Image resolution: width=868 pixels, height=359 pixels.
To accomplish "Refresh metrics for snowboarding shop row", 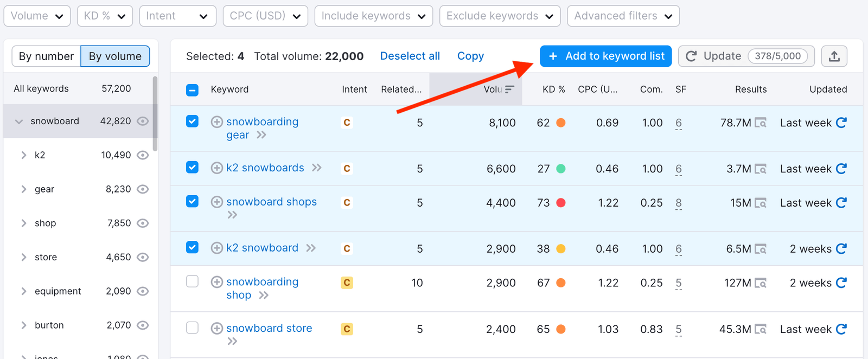I will pos(841,283).
